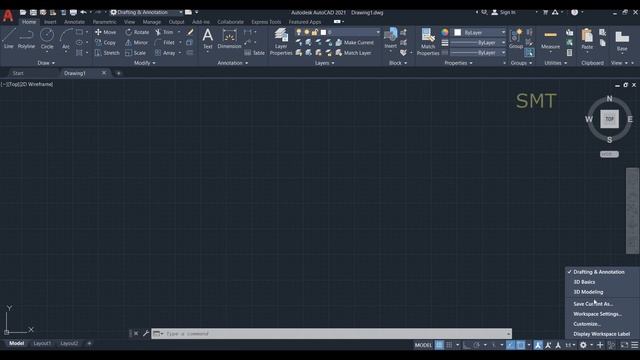
Task: Open the Parametric ribbon tab
Action: click(104, 22)
